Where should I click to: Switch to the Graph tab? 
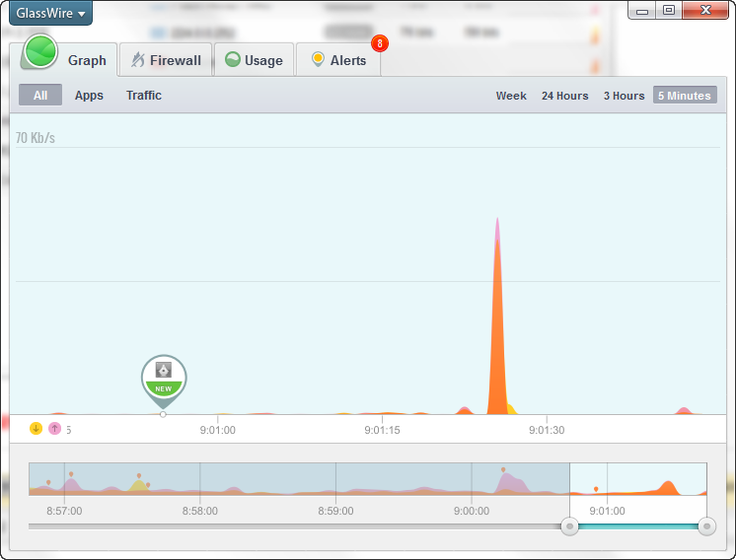[87, 60]
